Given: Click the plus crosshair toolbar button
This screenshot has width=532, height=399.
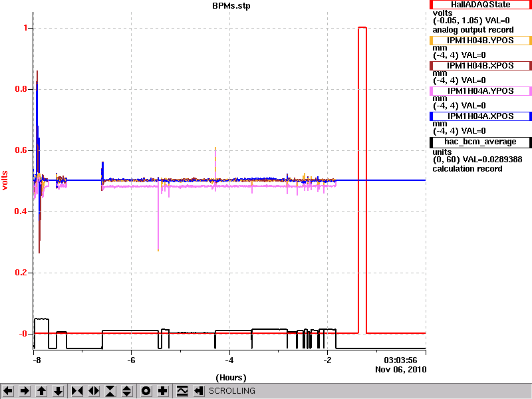Looking at the screenshot, I should tap(162, 391).
